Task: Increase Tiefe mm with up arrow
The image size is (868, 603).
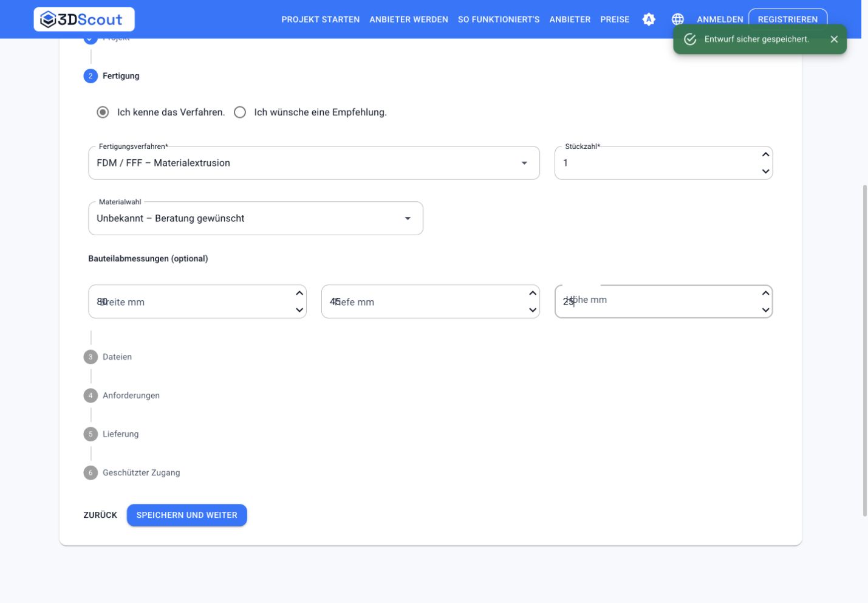Action: (533, 293)
